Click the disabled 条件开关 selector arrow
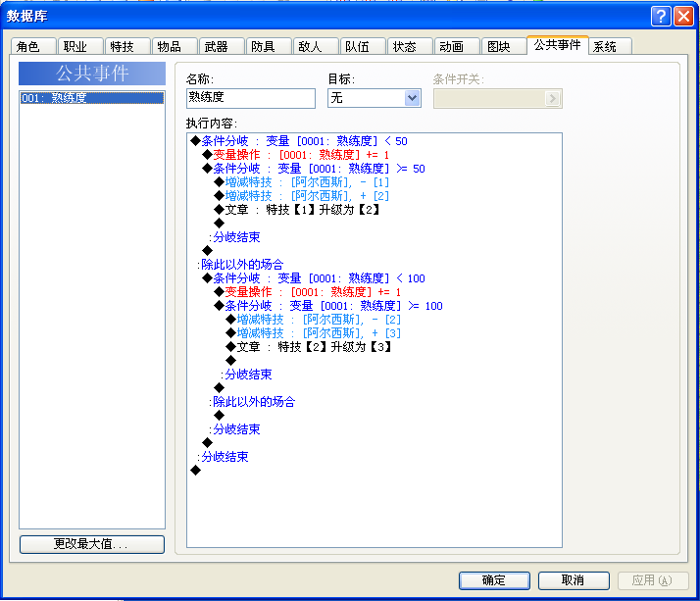The width and height of the screenshot is (700, 601). click(552, 98)
